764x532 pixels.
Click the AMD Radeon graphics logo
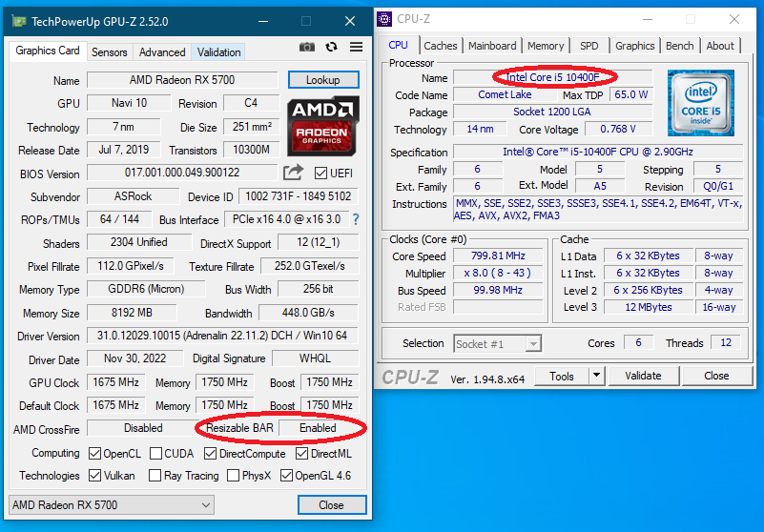click(323, 126)
